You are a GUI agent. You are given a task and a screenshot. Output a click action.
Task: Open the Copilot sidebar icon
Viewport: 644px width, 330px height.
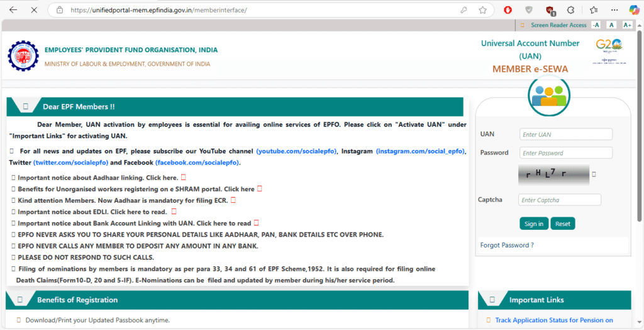[x=634, y=10]
